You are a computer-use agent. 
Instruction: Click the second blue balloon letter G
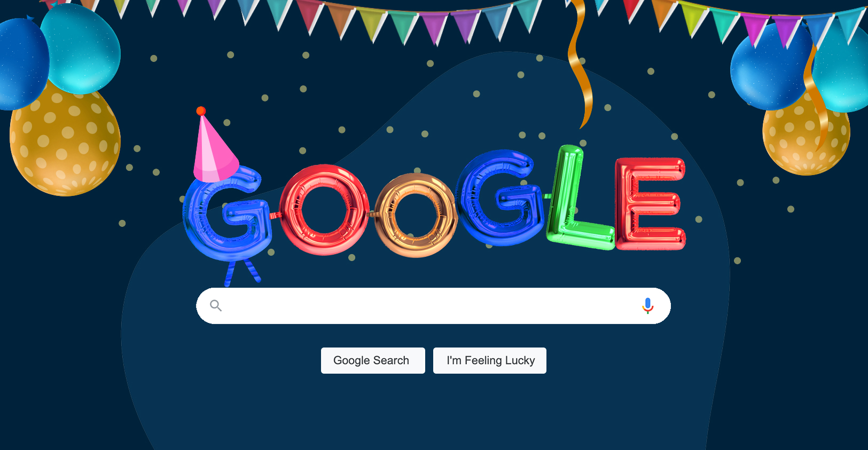click(502, 198)
